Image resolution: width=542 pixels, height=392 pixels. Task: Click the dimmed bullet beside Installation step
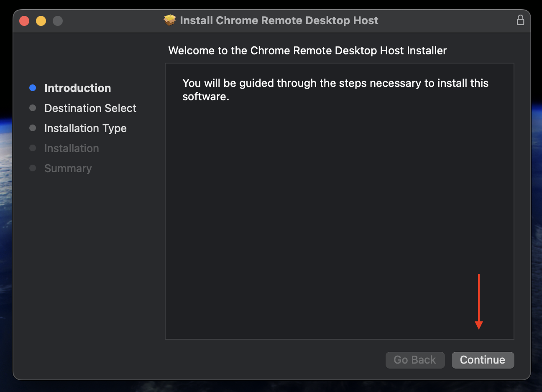pos(33,148)
